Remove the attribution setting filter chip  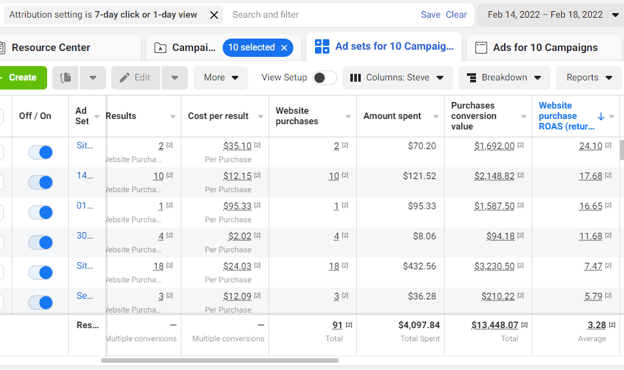pyautogui.click(x=214, y=15)
